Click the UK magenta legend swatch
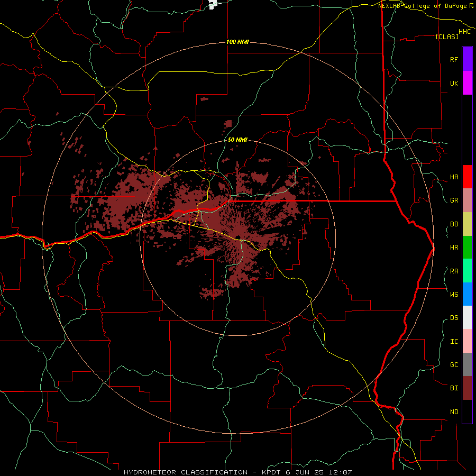 467,83
